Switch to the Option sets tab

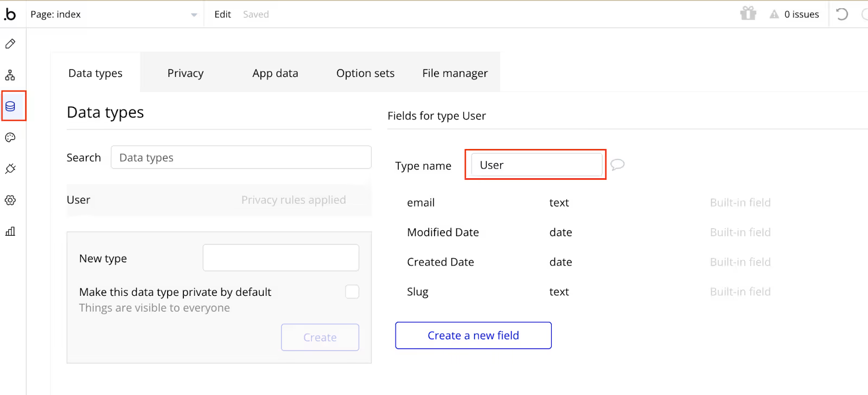tap(365, 73)
